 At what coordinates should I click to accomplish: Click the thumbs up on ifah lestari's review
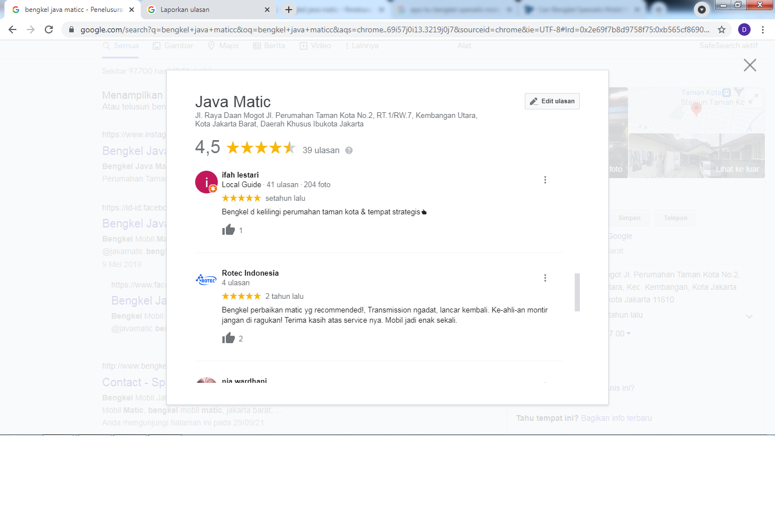pyautogui.click(x=229, y=230)
